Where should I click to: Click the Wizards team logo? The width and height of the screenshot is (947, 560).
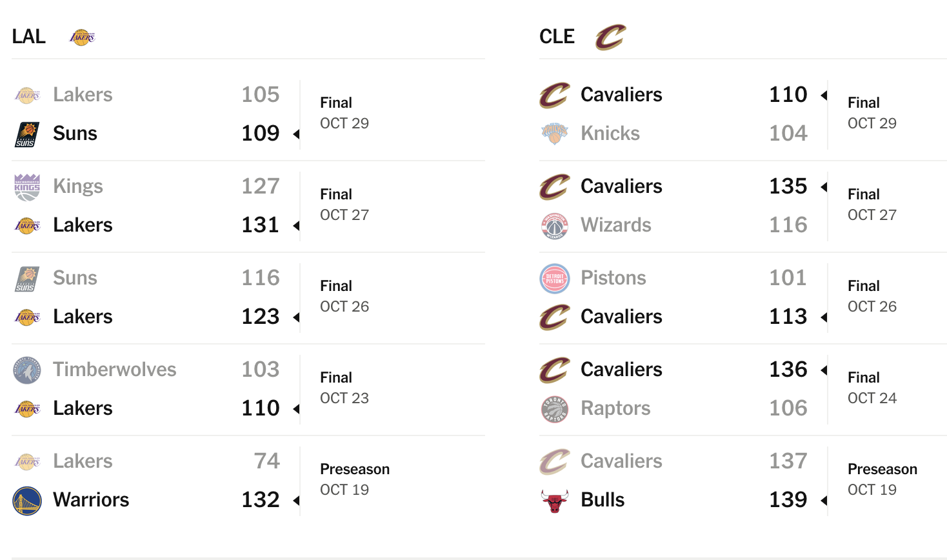[x=555, y=226]
